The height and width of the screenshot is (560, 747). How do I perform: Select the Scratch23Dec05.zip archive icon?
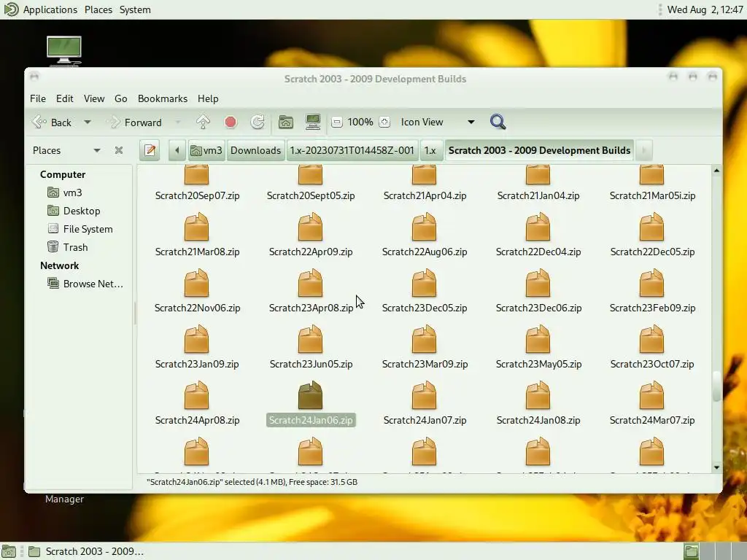424,284
